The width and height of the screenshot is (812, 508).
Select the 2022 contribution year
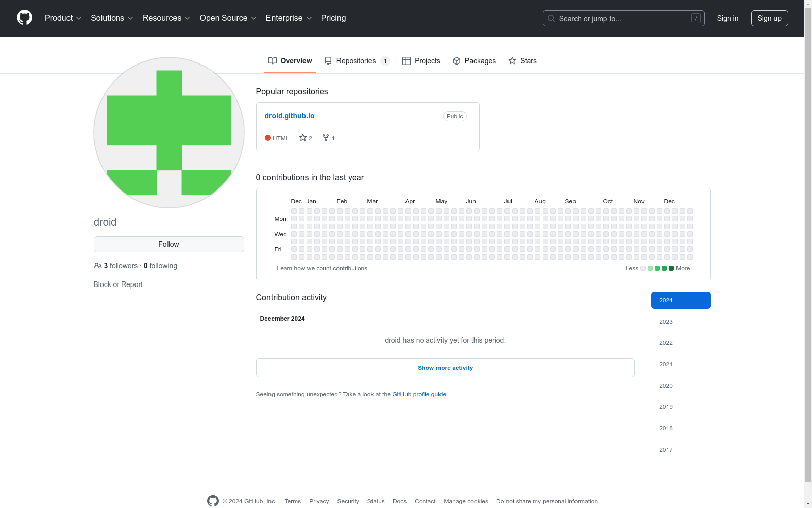coord(681,343)
